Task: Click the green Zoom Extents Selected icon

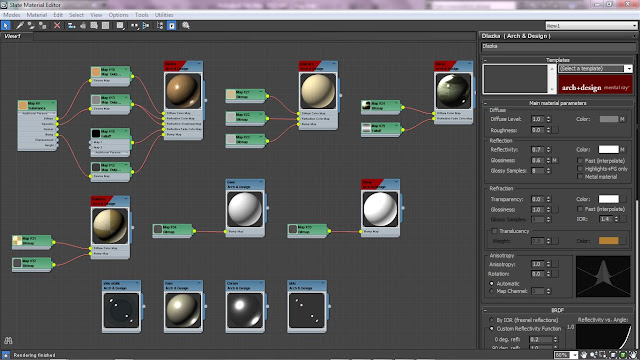Action: (x=623, y=355)
